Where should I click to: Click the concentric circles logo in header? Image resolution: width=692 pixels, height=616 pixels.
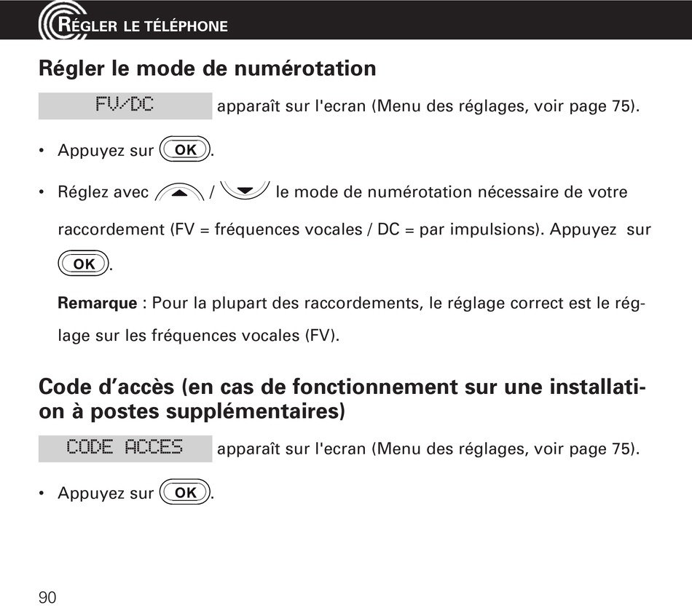tap(62, 20)
